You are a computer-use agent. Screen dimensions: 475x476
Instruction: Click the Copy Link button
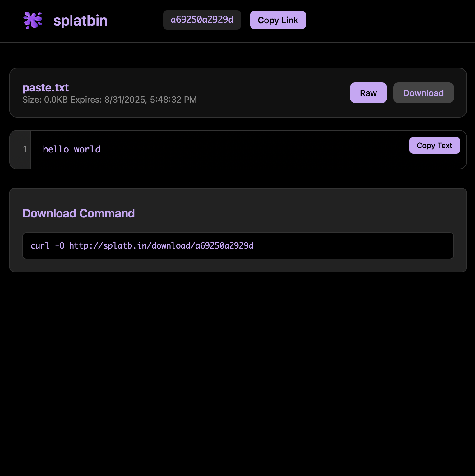[x=278, y=20]
